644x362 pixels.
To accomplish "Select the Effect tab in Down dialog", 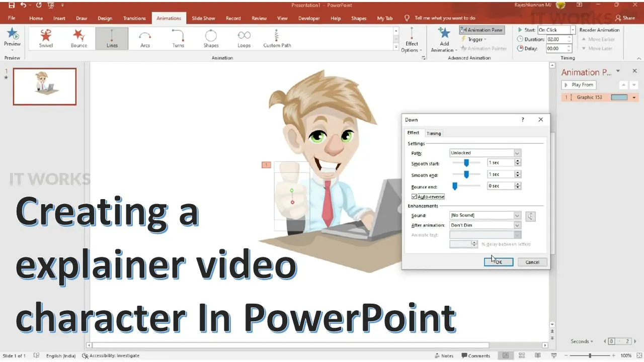I will click(x=413, y=133).
